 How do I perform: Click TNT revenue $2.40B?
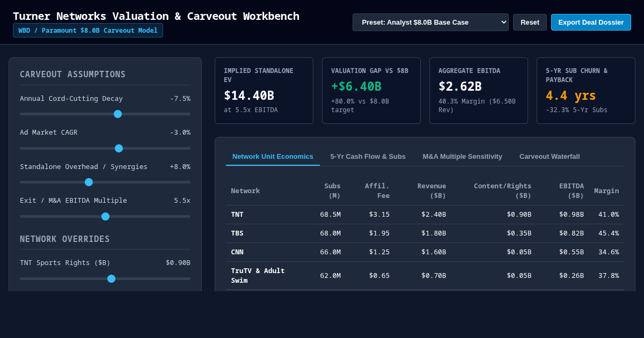434,214
